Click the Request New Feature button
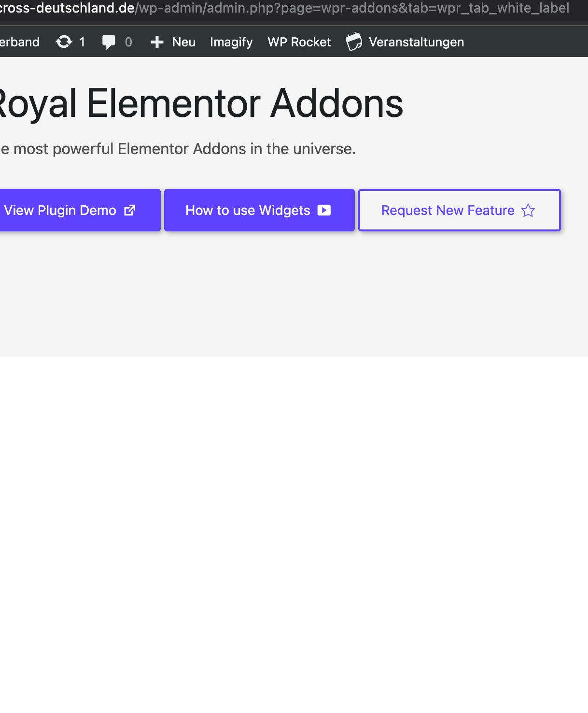 point(460,210)
